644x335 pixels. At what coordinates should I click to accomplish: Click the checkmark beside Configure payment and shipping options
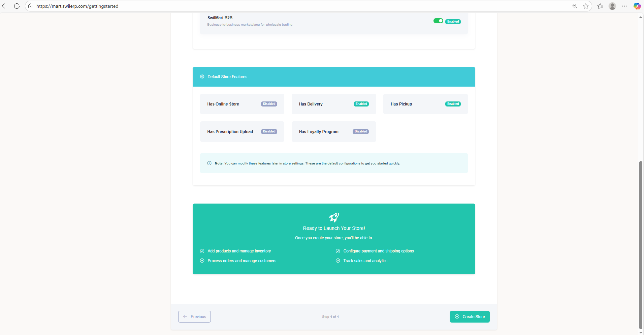(x=338, y=251)
